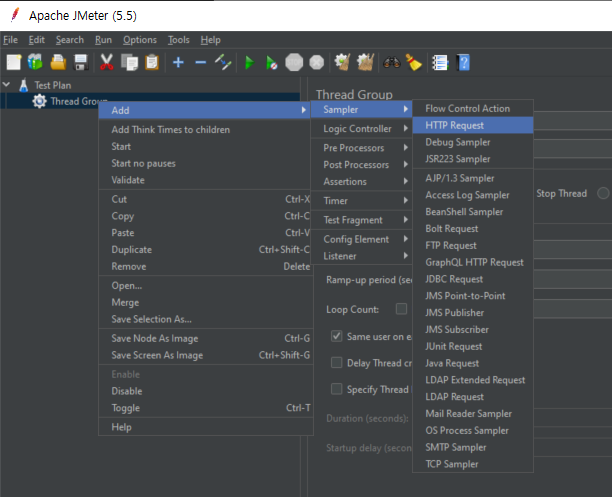The width and height of the screenshot is (612, 497).
Task: Open the Search menu
Action: pyautogui.click(x=69, y=40)
